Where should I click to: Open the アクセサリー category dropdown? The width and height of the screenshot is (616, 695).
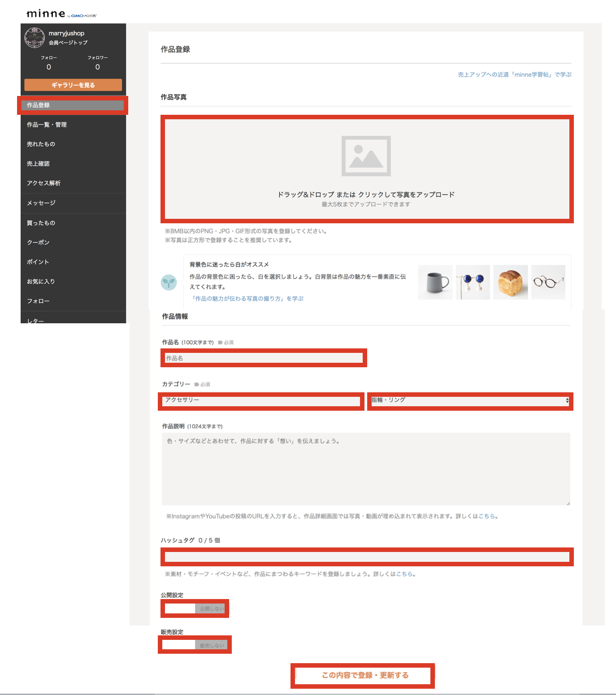261,400
